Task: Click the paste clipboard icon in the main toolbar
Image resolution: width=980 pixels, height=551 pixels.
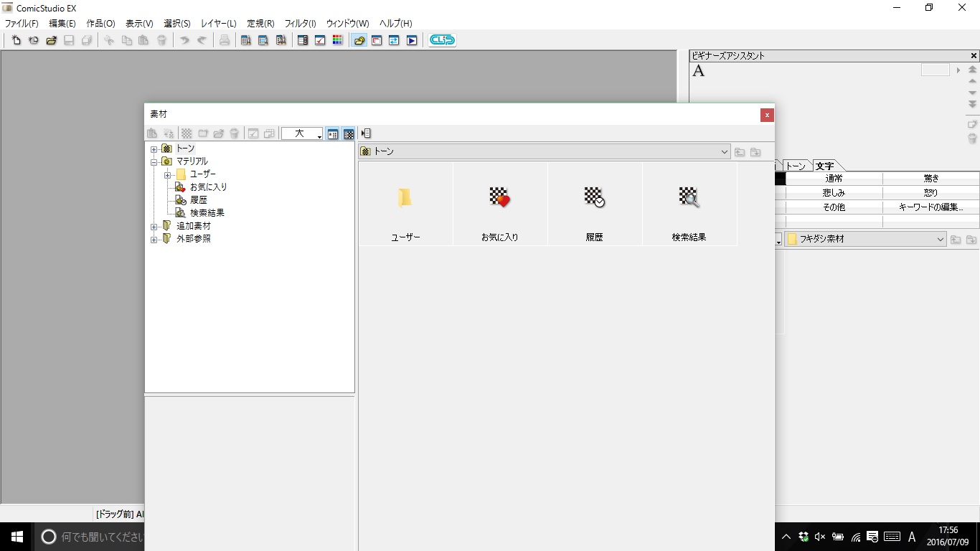Action: point(144,40)
